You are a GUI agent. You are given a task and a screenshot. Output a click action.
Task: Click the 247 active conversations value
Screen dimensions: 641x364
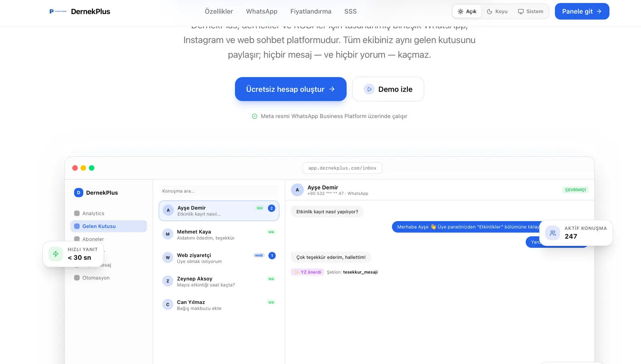(x=571, y=237)
